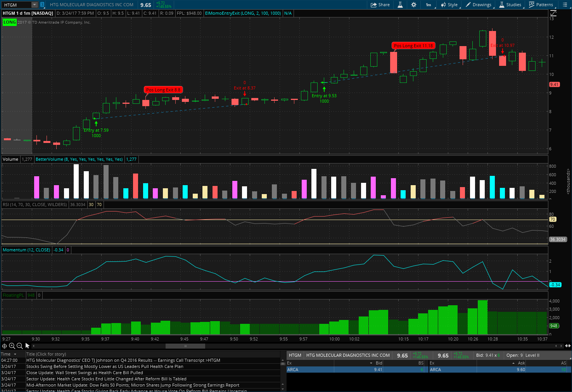
Task: Click the Share button in chart toolbar
Action: 380,5
